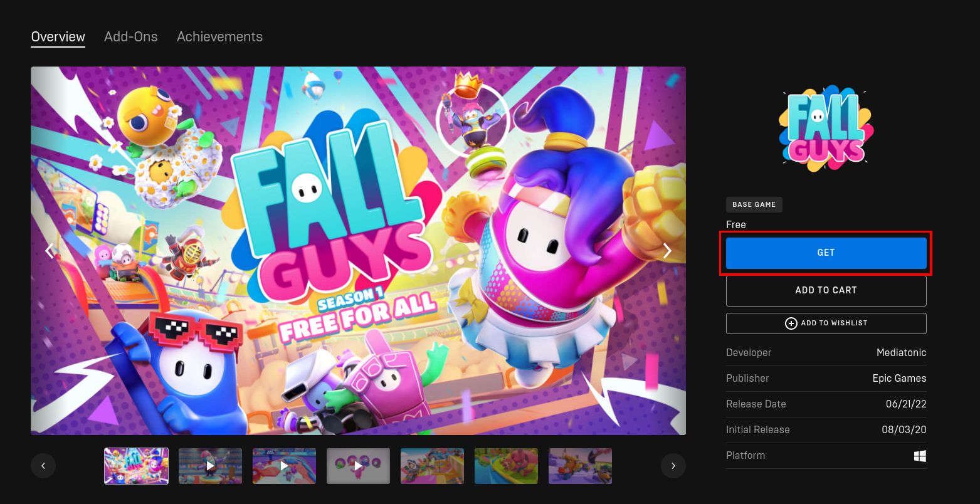Click the Windows platform icon
Image resolution: width=980 pixels, height=504 pixels.
920,456
